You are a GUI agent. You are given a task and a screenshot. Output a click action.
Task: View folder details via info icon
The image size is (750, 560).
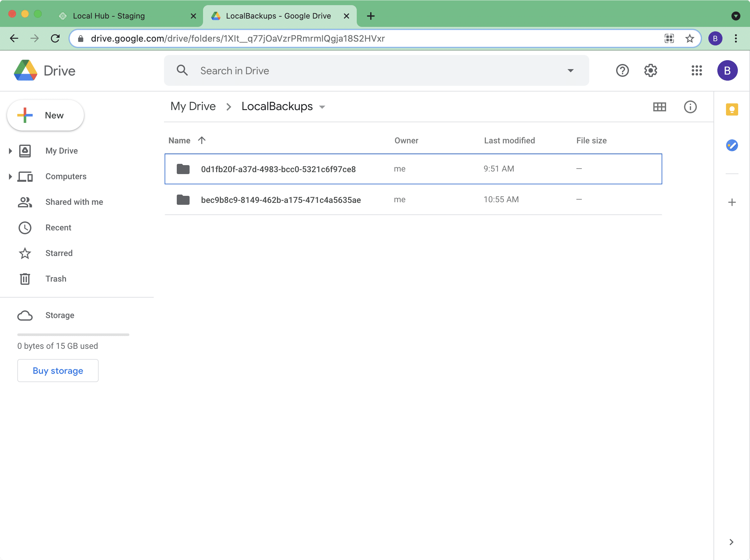(x=690, y=107)
